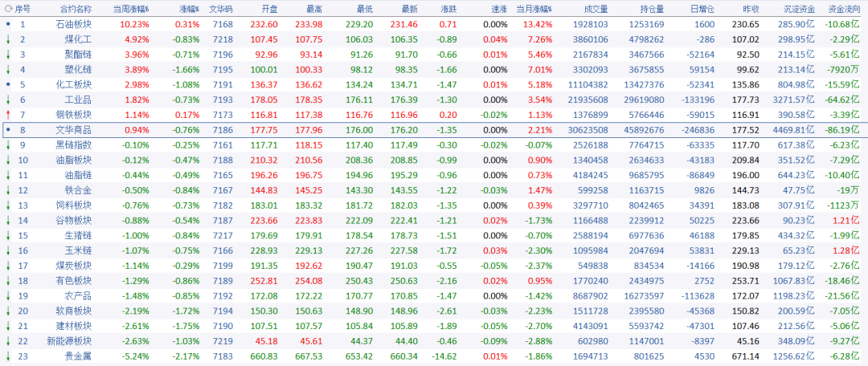Click the 合约名称 column header
The width and height of the screenshot is (868, 366).
point(76,9)
